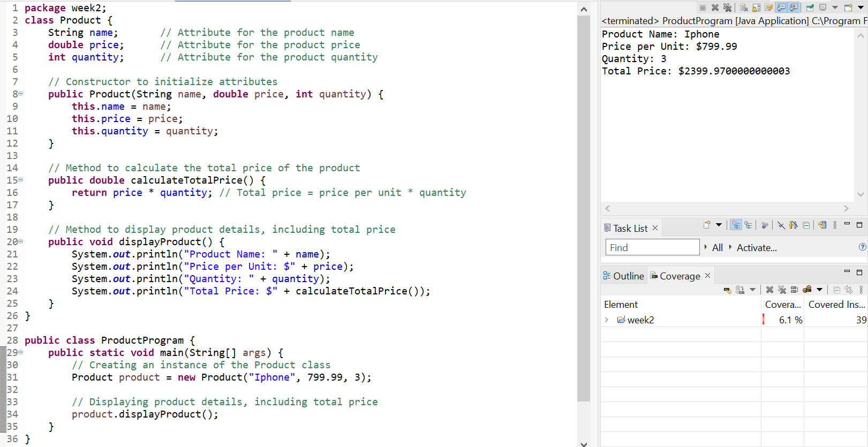Open the Task List view menu
Viewport: 868px width, 447px height.
(835, 225)
